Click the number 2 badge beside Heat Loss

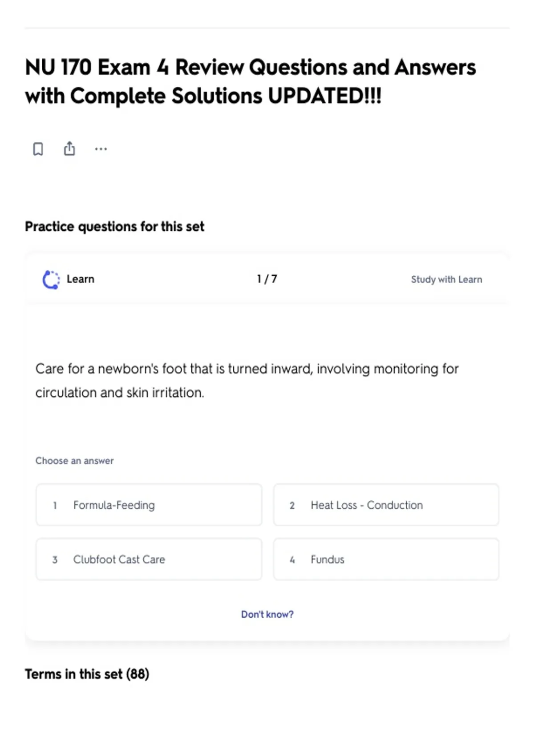pyautogui.click(x=292, y=505)
